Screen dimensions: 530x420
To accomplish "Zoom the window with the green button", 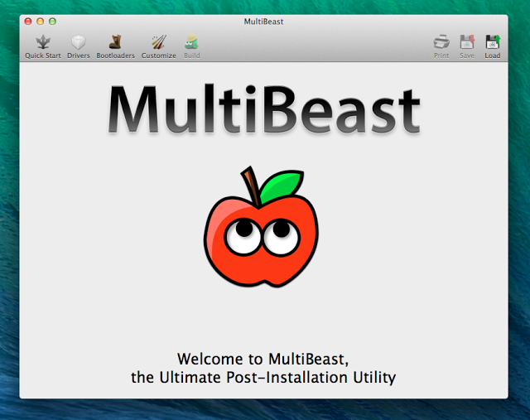I will point(52,22).
